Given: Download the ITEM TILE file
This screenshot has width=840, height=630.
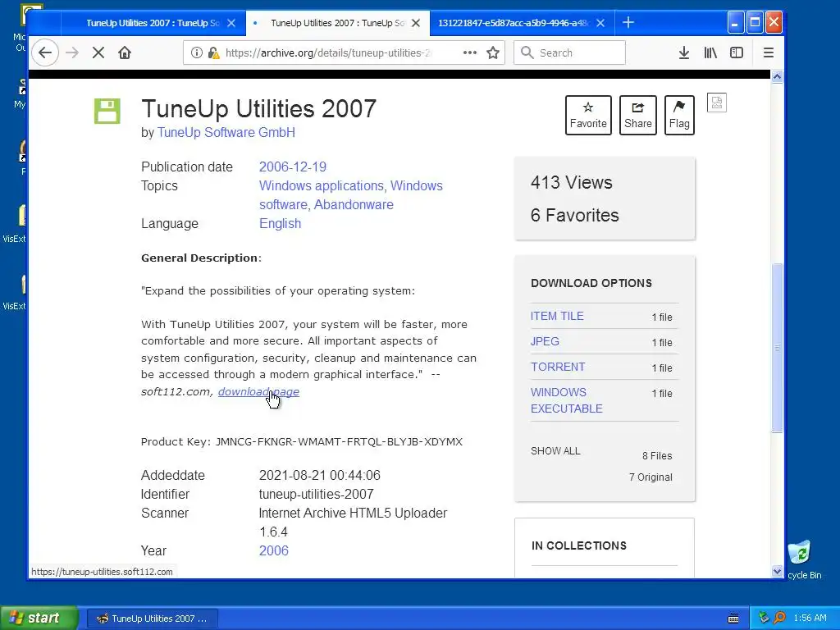Looking at the screenshot, I should click(557, 316).
